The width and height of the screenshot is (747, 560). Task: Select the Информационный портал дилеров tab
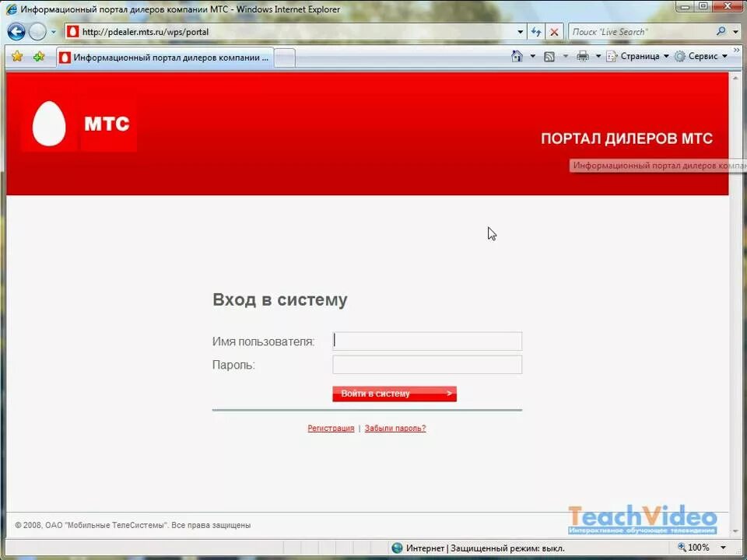pyautogui.click(x=165, y=58)
